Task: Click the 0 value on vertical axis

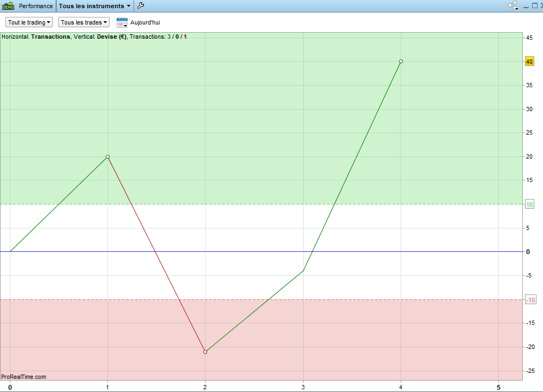Action: [x=528, y=252]
